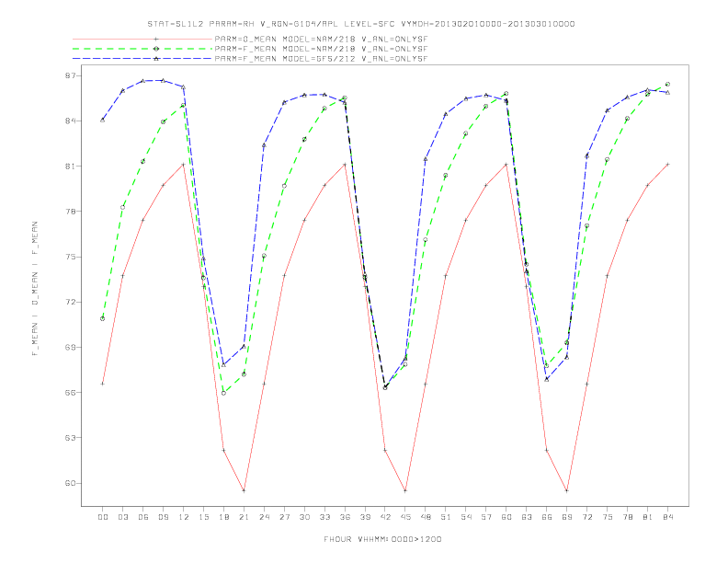Click blue GFS triangle data point at hour 24

[264, 145]
